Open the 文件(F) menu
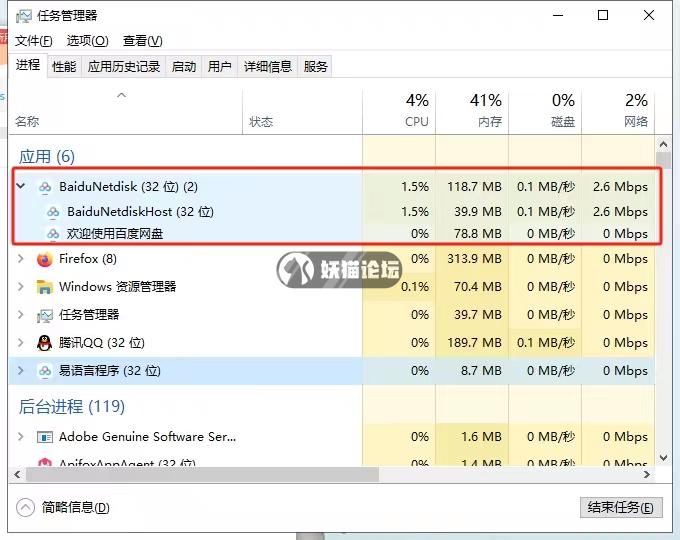The image size is (680, 540). tap(34, 41)
